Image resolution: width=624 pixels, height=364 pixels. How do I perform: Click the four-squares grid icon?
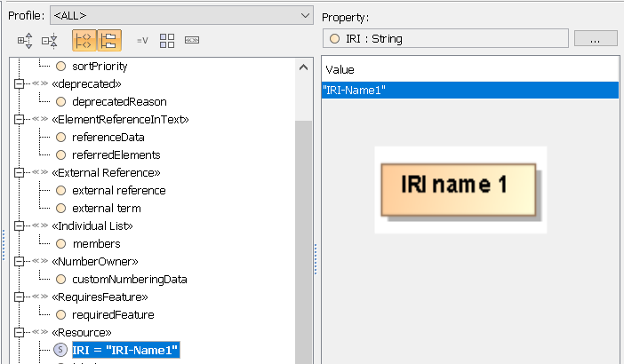pos(167,40)
